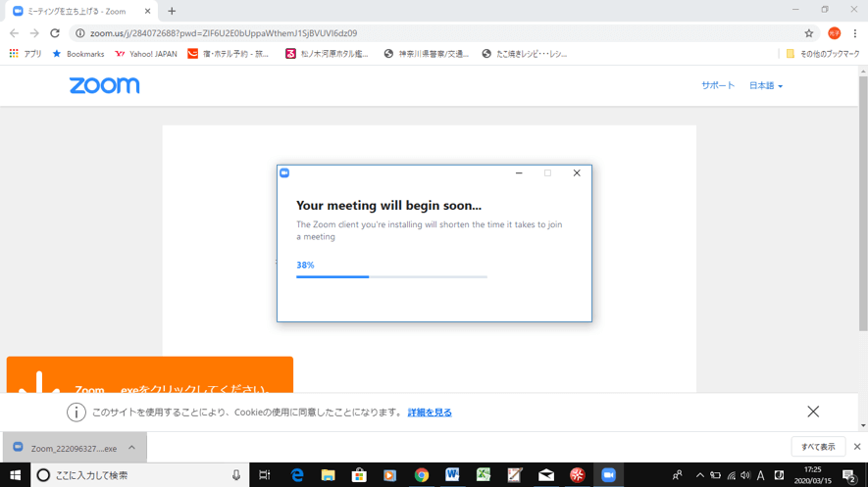The image size is (868, 487).
Task: Open File Explorer from the taskbar
Action: tap(329, 475)
